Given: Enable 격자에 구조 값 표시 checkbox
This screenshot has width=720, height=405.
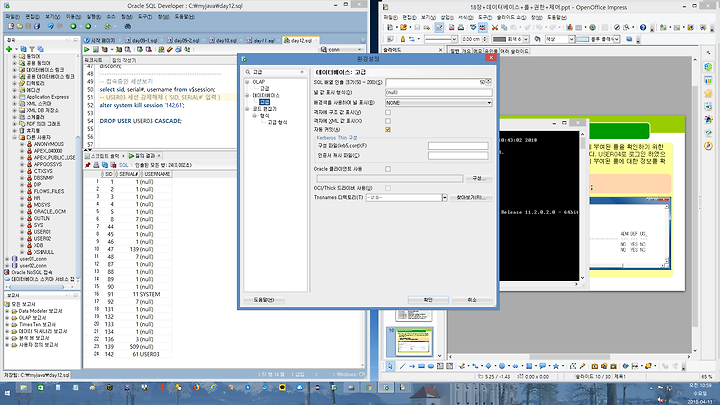Looking at the screenshot, I should pyautogui.click(x=388, y=112).
